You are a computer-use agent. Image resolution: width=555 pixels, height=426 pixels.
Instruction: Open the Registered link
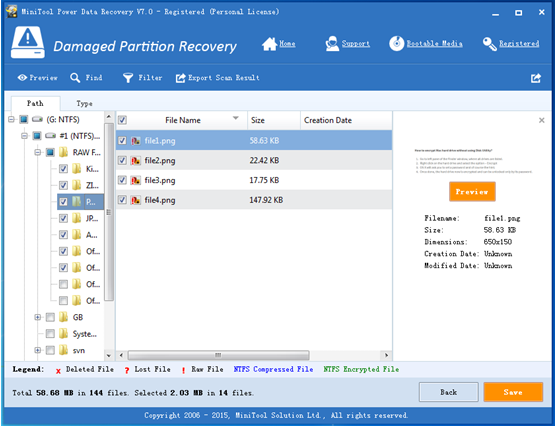pyautogui.click(x=519, y=44)
